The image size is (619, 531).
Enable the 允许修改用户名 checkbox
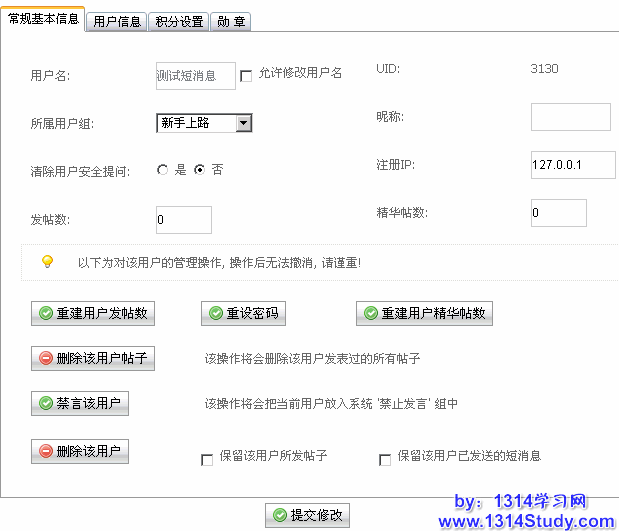pos(246,75)
